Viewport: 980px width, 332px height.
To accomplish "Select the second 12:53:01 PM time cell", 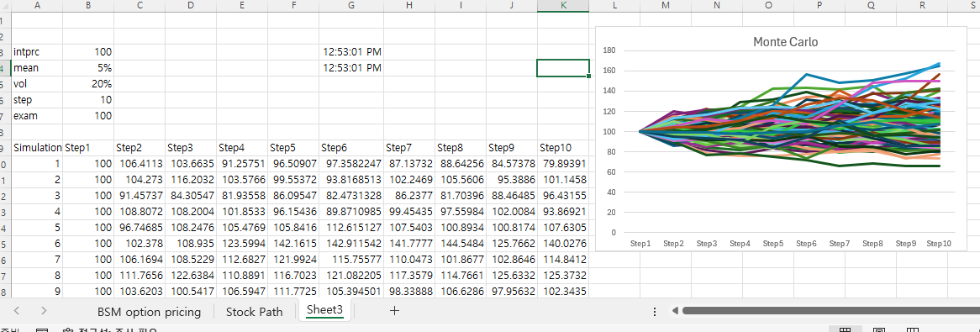I will [x=351, y=67].
